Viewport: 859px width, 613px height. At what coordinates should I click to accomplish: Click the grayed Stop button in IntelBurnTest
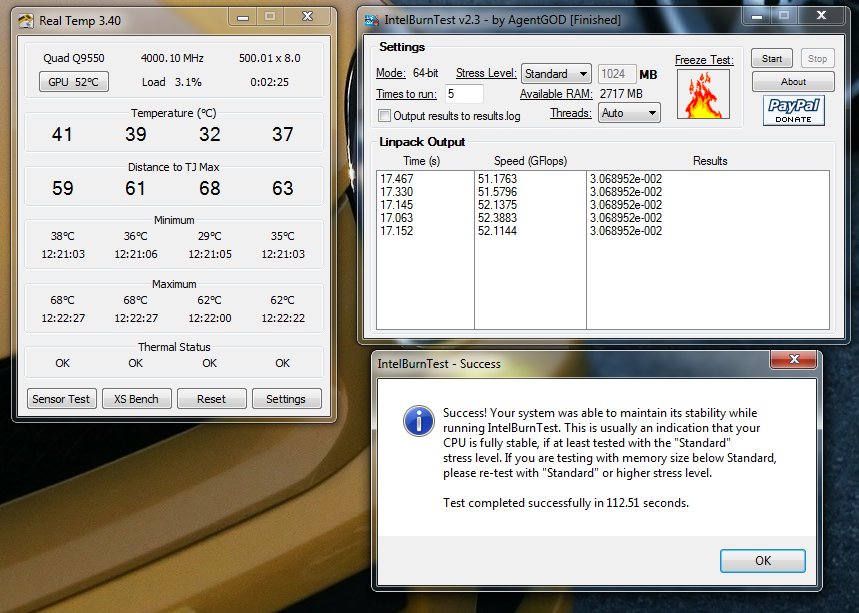pos(817,59)
